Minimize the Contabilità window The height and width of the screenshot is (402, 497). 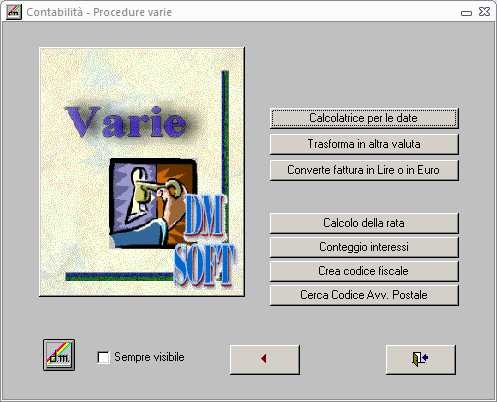466,13
